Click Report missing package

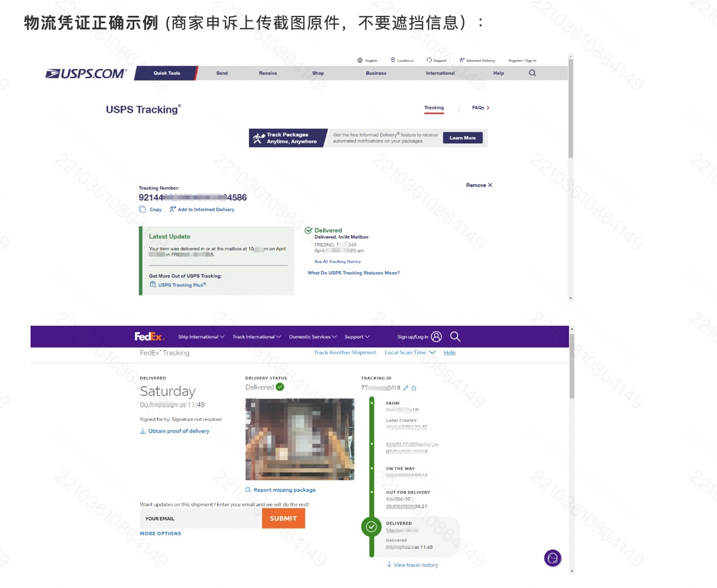click(x=280, y=490)
